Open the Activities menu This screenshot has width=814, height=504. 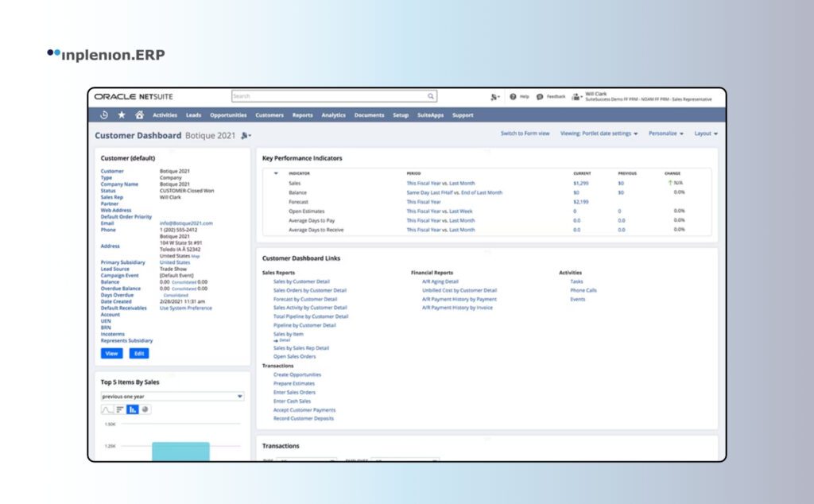pyautogui.click(x=165, y=115)
